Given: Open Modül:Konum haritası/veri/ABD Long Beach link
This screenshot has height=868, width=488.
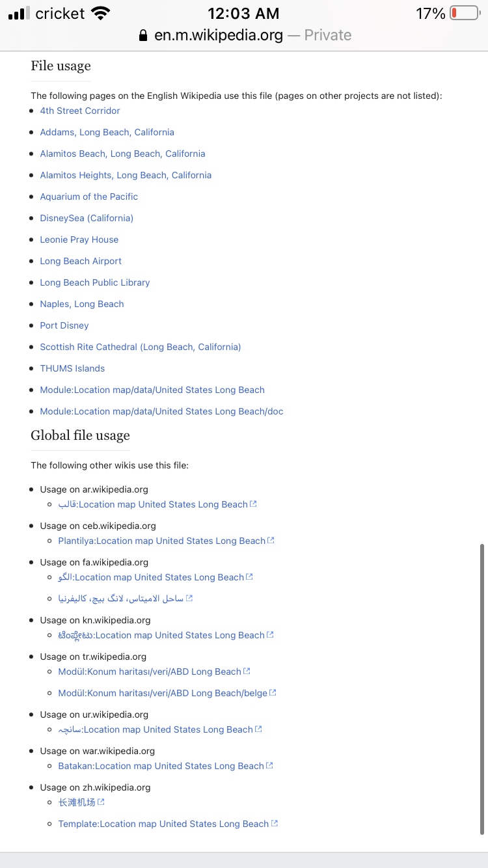Looking at the screenshot, I should [150, 671].
